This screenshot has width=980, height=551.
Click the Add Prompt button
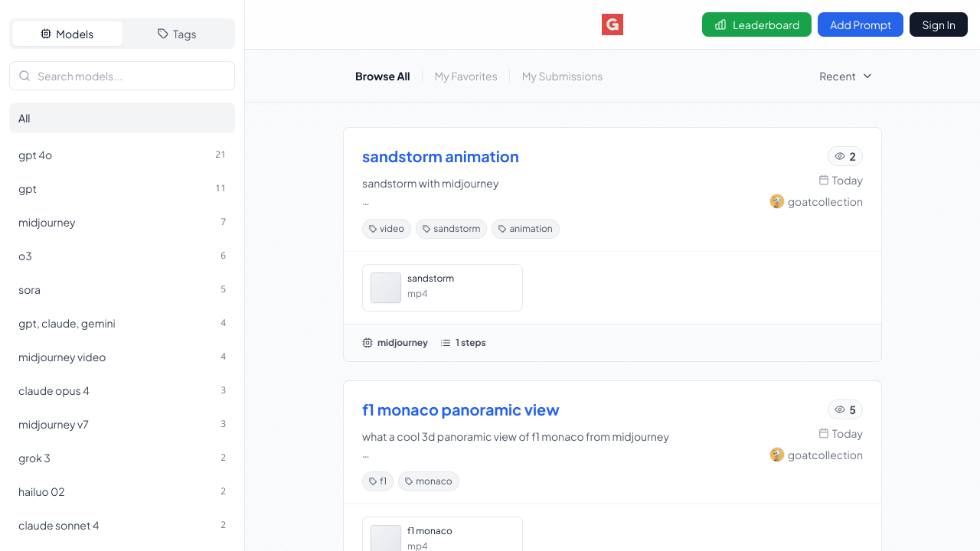tap(861, 24)
